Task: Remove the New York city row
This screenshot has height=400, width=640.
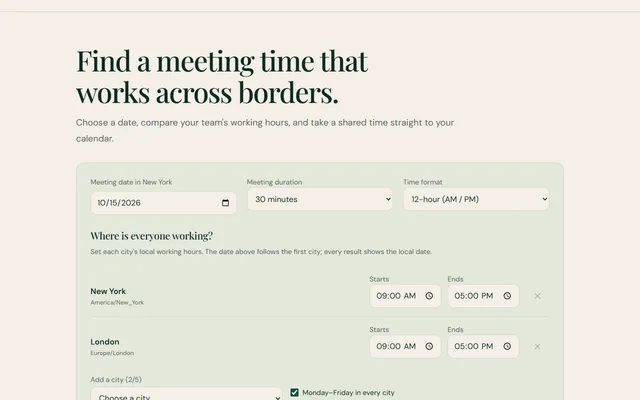Action: (x=537, y=296)
